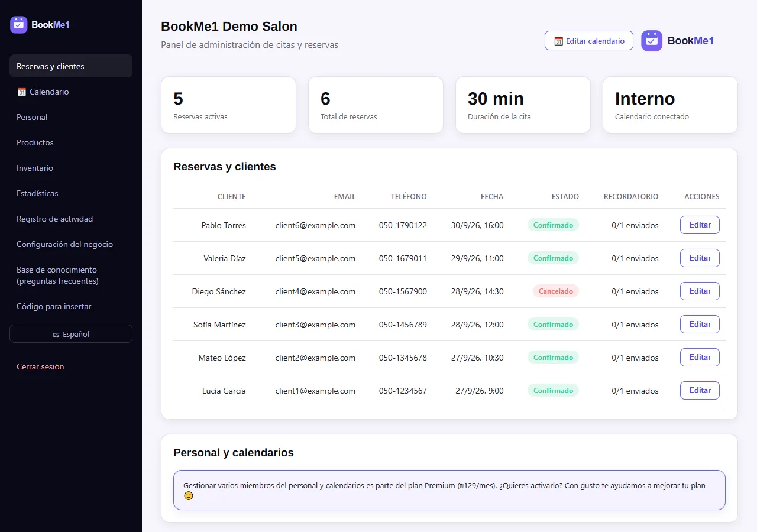
Task: Open Configuración del negocio
Action: [x=71, y=244]
